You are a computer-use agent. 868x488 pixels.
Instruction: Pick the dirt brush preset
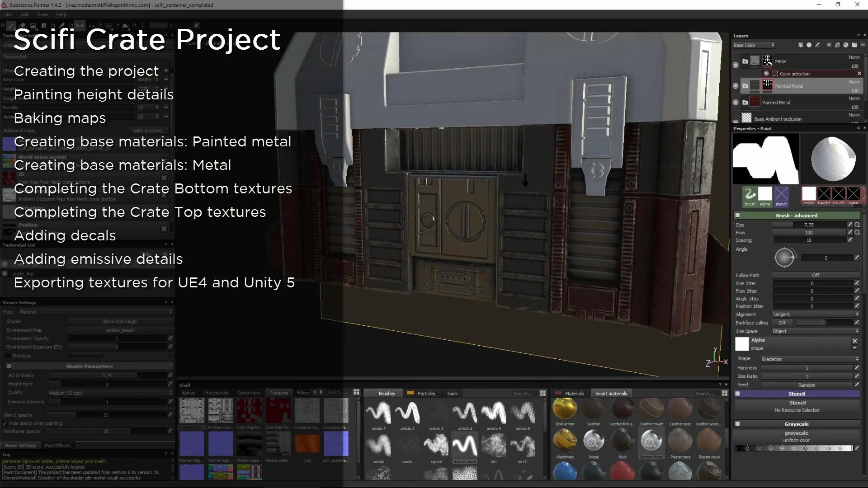[x=494, y=445]
